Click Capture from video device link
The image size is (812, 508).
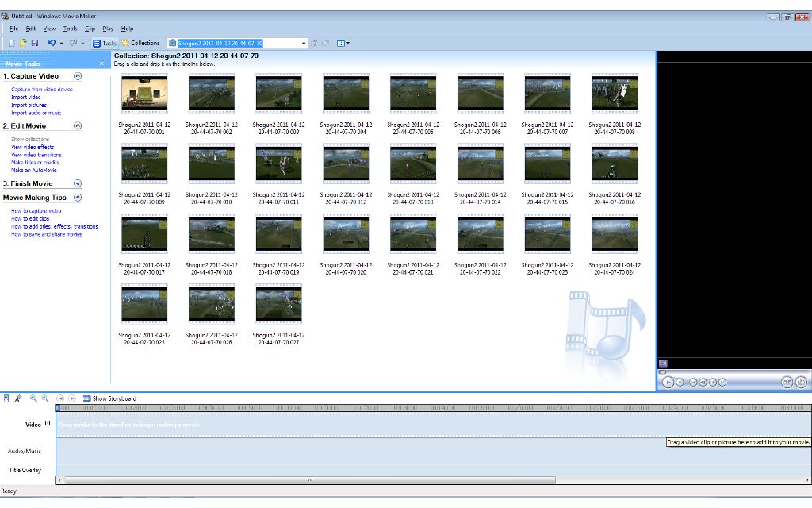point(42,90)
